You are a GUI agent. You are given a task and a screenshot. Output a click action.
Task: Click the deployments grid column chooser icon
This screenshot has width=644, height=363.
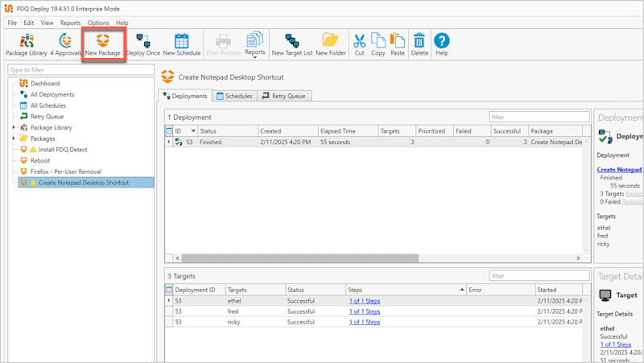[169, 131]
